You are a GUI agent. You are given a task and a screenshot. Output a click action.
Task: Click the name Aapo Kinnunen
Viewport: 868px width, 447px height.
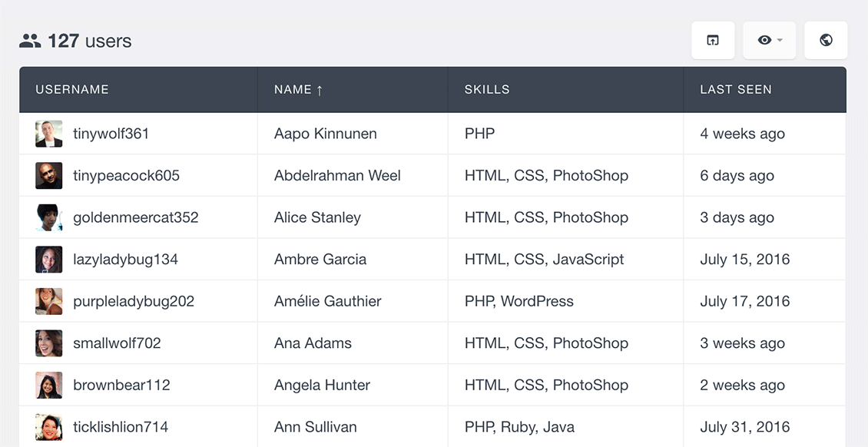tap(326, 134)
